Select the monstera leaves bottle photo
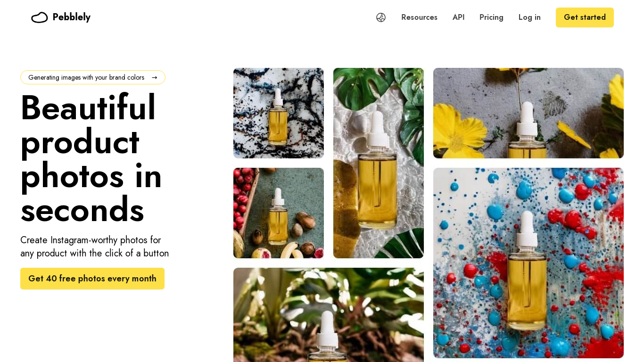The image size is (644, 362). point(379,163)
